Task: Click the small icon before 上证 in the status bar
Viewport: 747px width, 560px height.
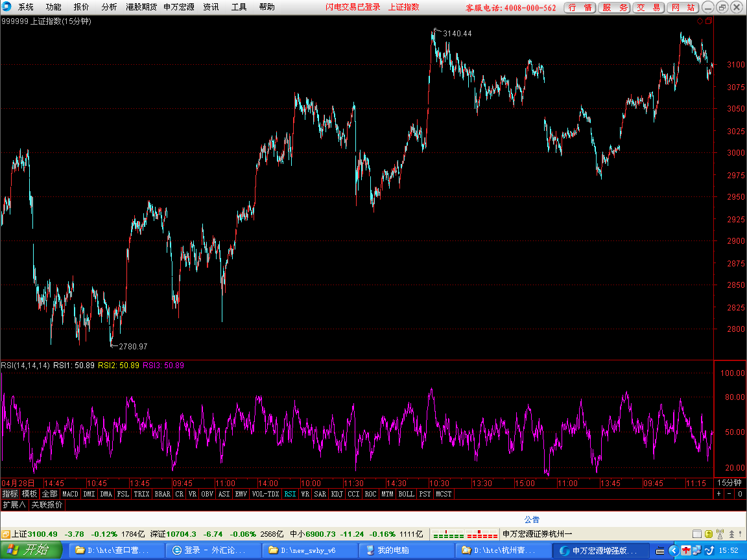Action: pyautogui.click(x=6, y=534)
